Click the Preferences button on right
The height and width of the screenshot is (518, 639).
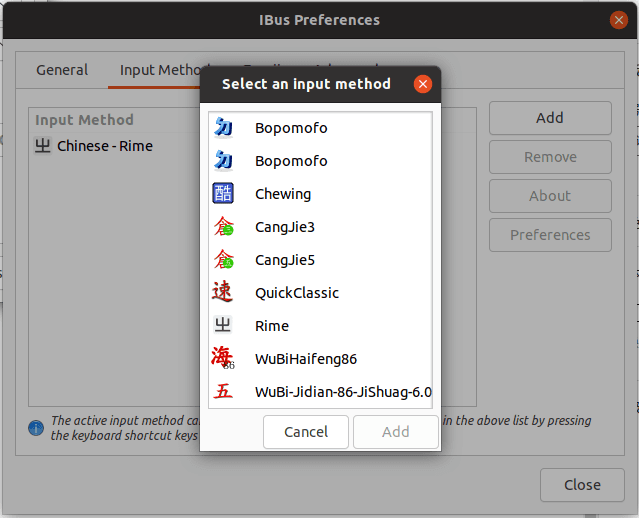tap(550, 235)
